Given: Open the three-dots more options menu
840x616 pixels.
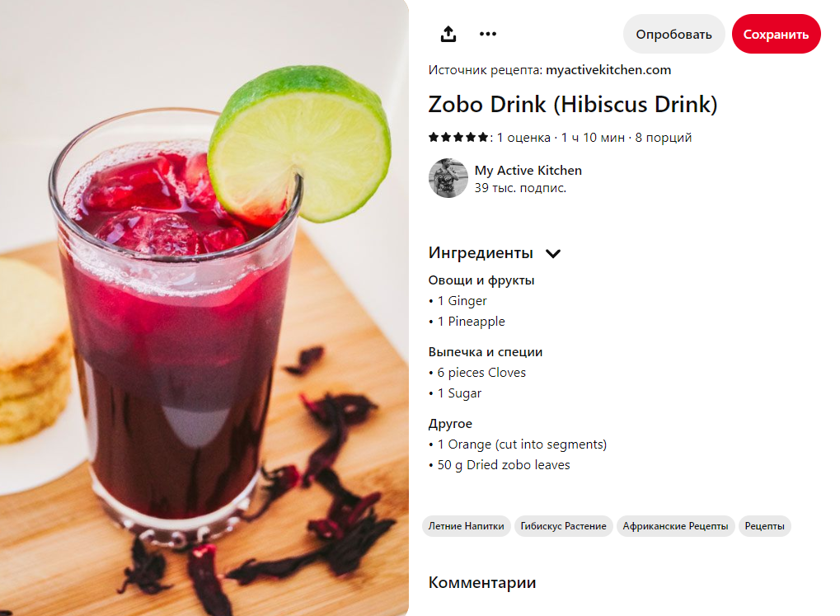Looking at the screenshot, I should tap(487, 34).
